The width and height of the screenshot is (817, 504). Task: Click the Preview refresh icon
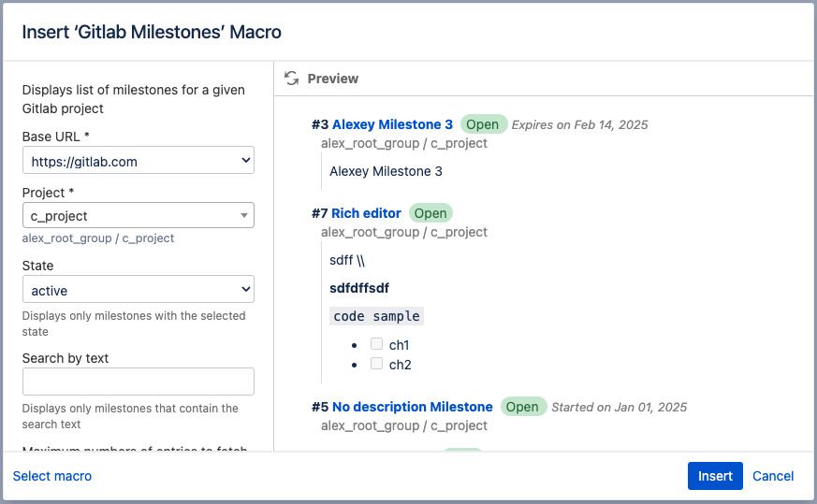click(292, 79)
